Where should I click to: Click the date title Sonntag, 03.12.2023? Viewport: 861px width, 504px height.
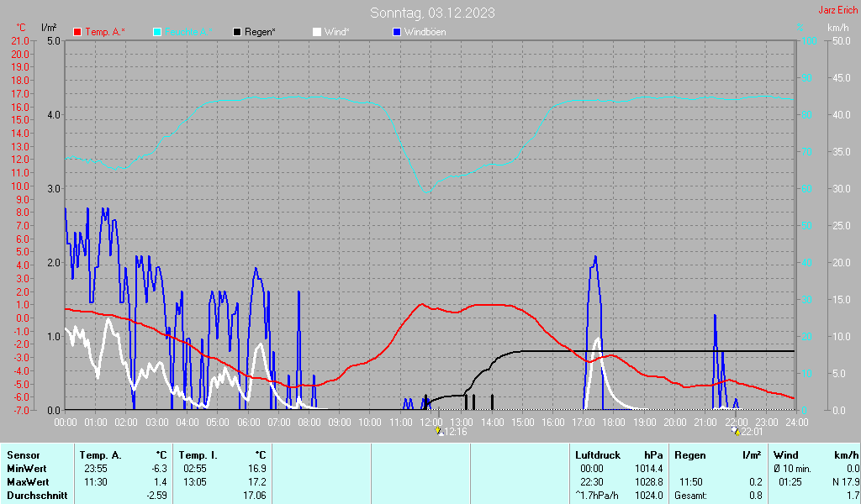[432, 13]
